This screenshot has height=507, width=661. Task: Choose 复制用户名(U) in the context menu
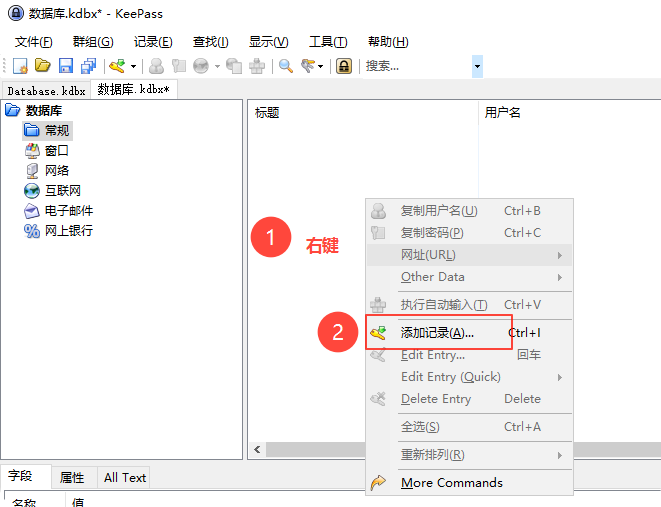point(469,211)
